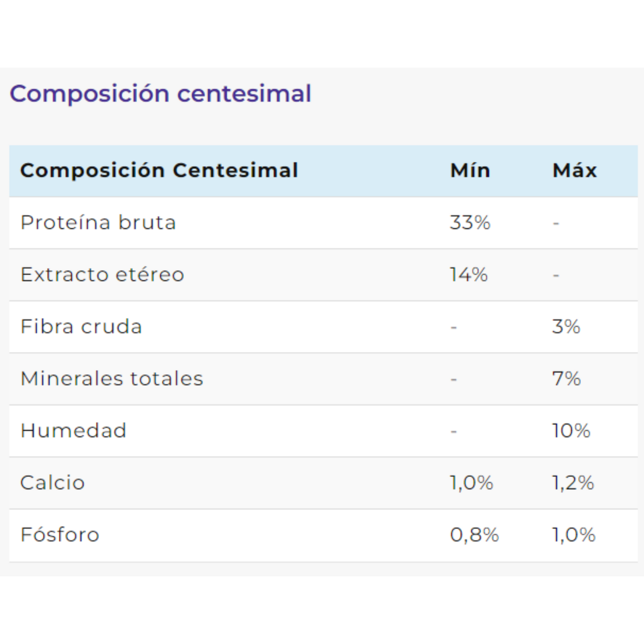Click the 0,8% fósforo minimum value

pyautogui.click(x=474, y=535)
